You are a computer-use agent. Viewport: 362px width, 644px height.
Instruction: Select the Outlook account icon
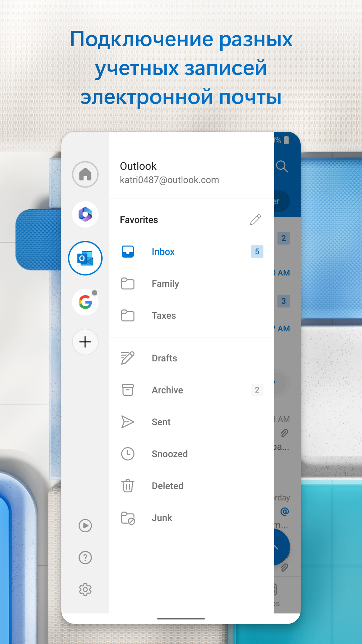[x=85, y=258]
